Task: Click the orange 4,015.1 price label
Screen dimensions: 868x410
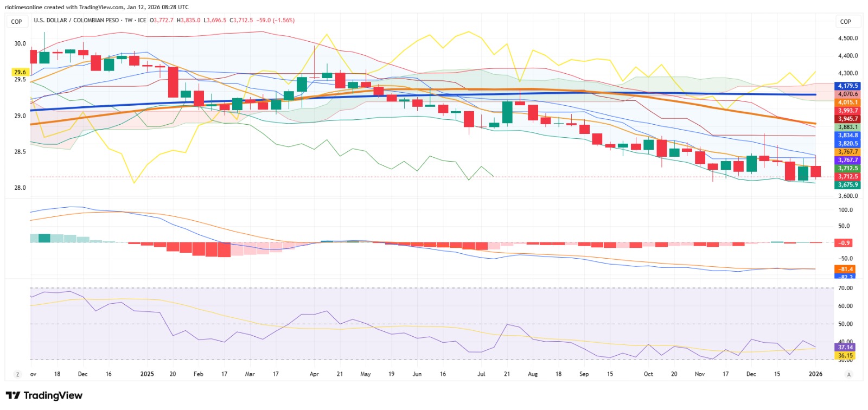Action: pyautogui.click(x=848, y=102)
